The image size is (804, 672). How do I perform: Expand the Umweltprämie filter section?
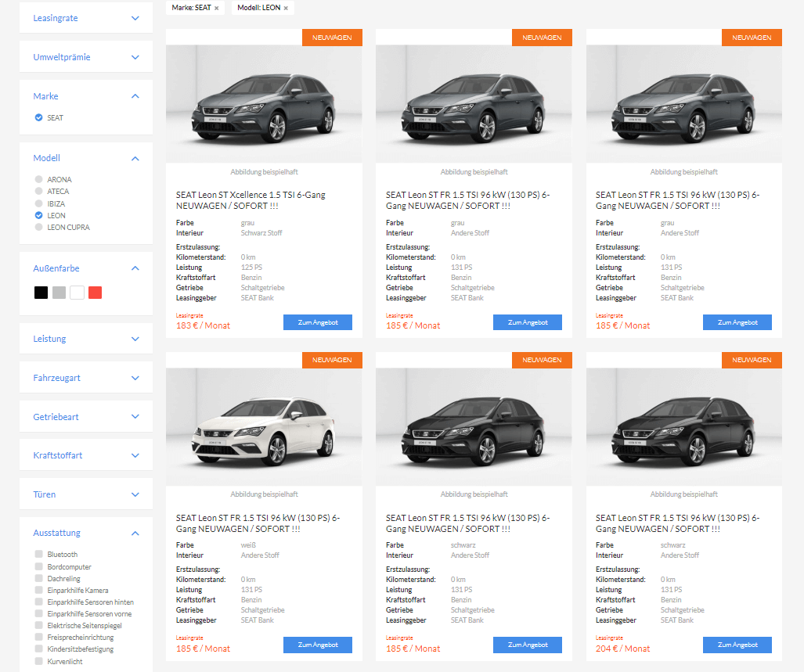pyautogui.click(x=135, y=57)
